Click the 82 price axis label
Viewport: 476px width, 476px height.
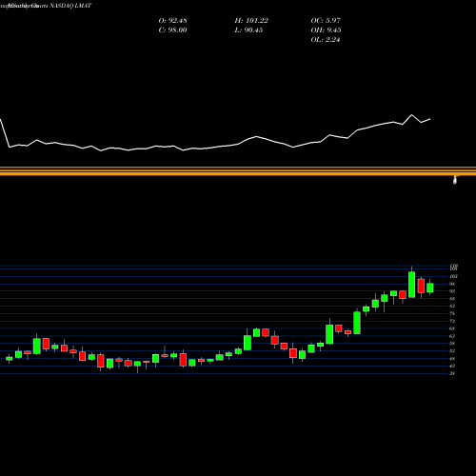tap(452, 306)
